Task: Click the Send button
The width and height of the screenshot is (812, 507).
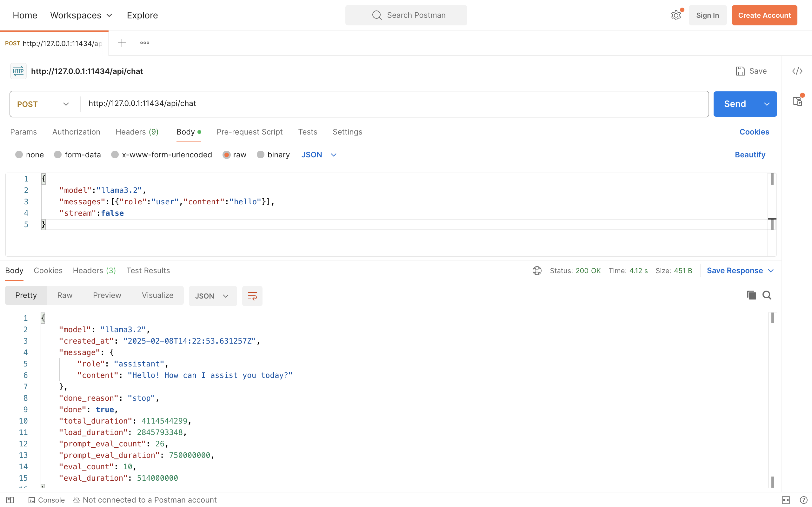Action: coord(735,104)
